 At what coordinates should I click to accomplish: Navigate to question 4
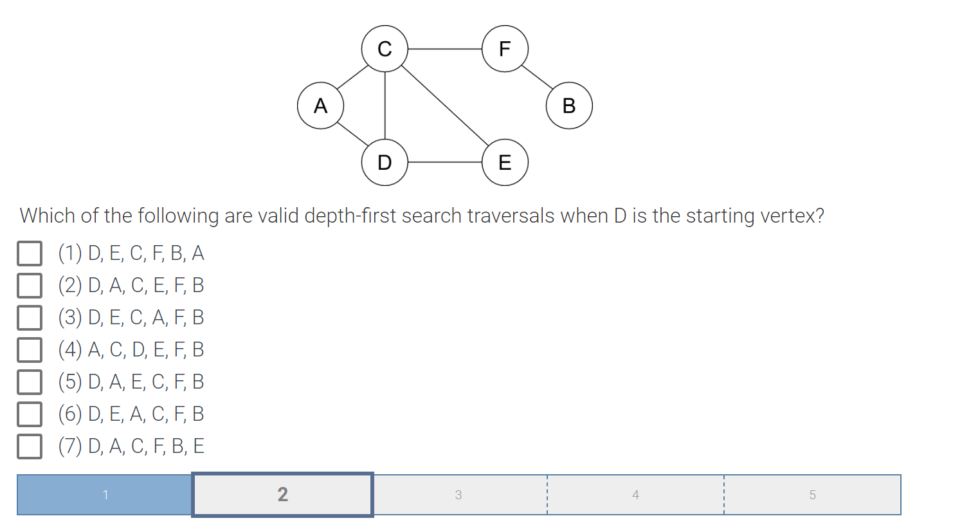click(635, 495)
